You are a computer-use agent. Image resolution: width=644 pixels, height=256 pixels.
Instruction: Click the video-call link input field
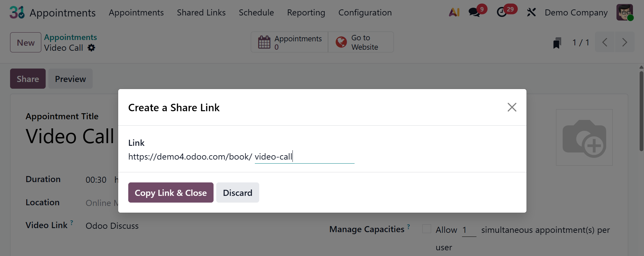pos(304,156)
